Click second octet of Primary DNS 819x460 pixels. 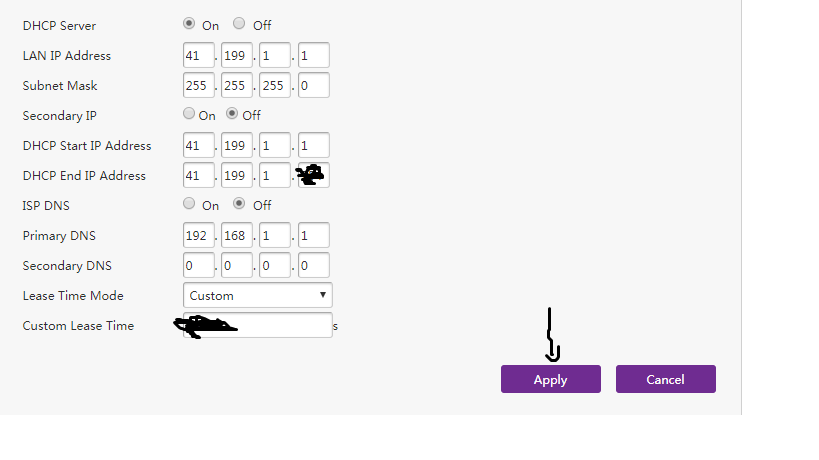[x=236, y=235]
